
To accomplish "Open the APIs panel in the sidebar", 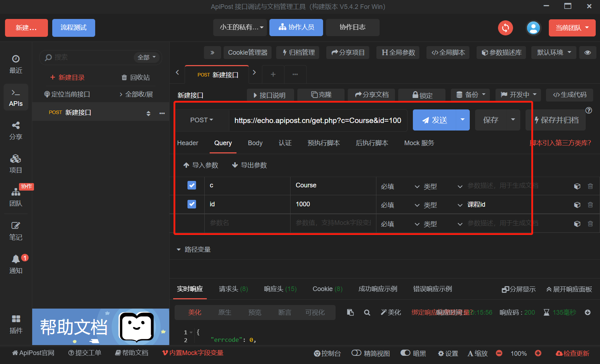I will click(16, 97).
